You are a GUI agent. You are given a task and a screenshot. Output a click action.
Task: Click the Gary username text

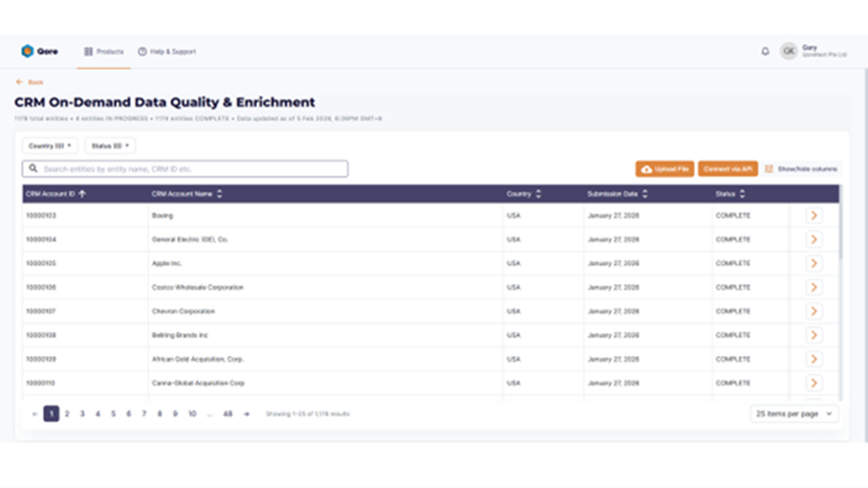click(x=809, y=47)
